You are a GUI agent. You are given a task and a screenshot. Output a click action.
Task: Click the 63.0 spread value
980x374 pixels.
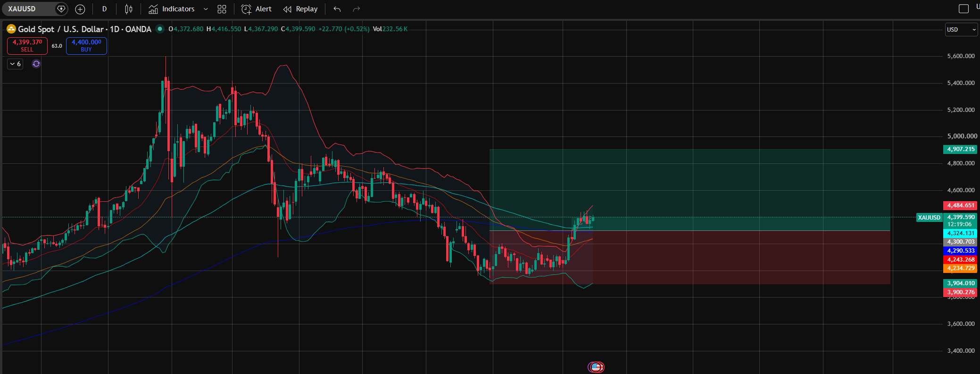(57, 46)
